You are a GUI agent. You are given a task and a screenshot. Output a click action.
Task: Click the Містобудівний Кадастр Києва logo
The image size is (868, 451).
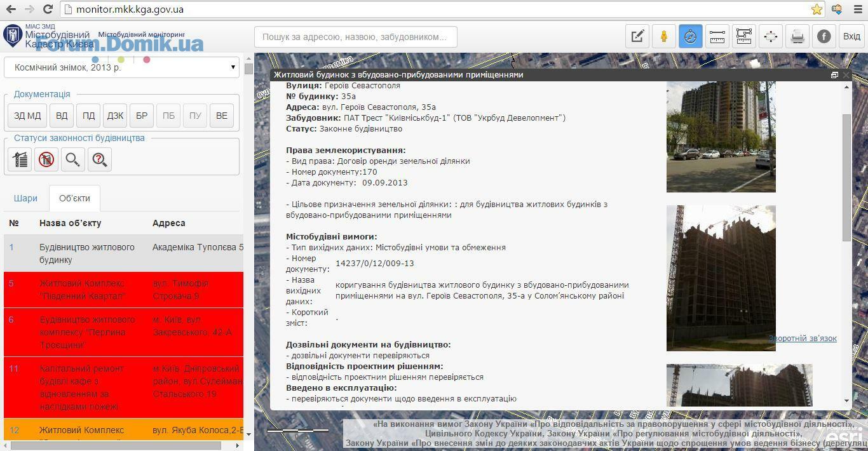[x=48, y=36]
